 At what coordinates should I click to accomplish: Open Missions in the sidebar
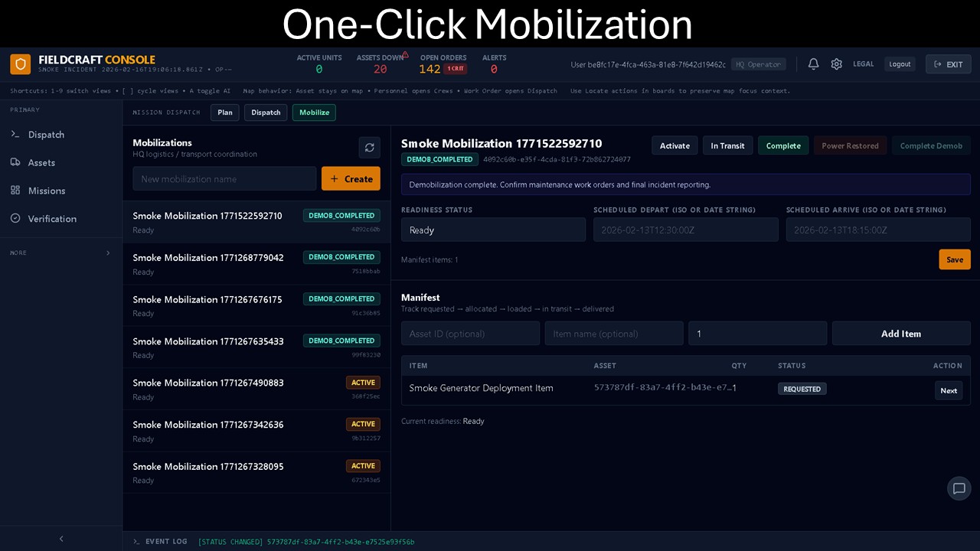coord(61,191)
